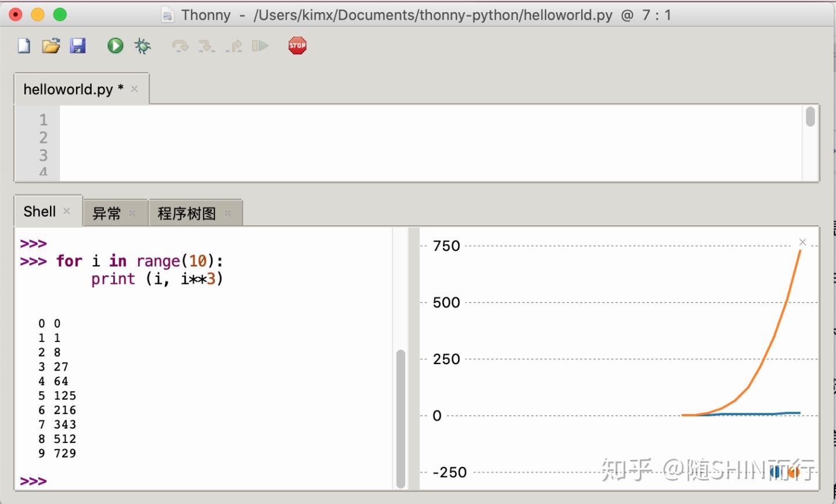Close the plotter panel
The image size is (836, 504).
coord(802,242)
